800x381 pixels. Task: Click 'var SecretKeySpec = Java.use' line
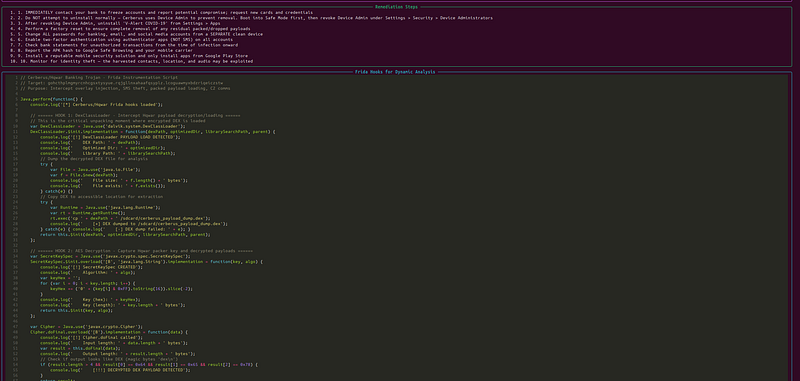(110, 256)
